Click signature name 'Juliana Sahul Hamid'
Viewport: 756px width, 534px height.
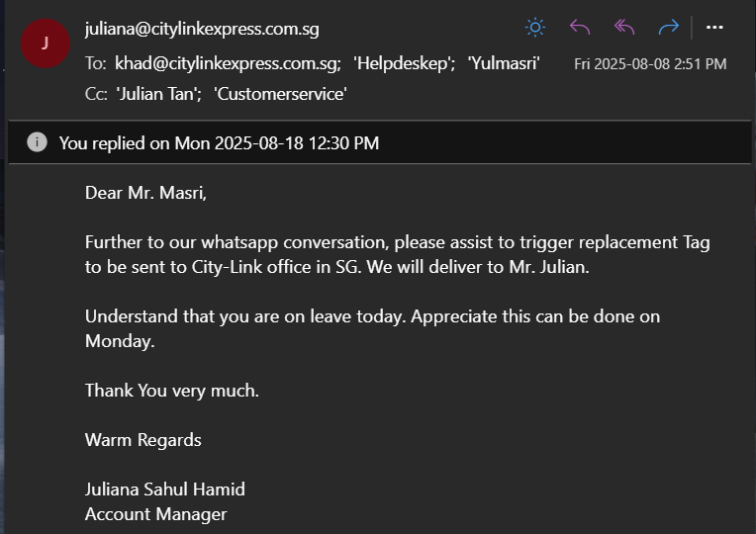[x=165, y=489]
